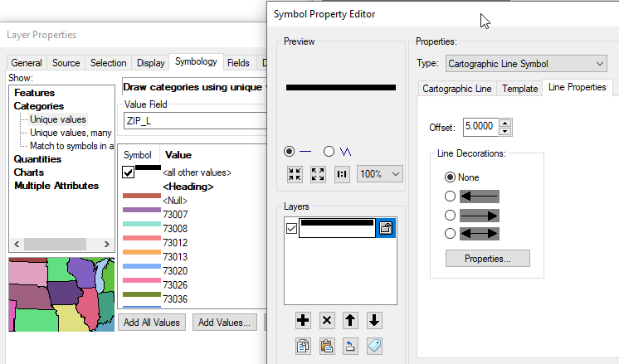Click the teal line symbol for 73008

(x=142, y=224)
